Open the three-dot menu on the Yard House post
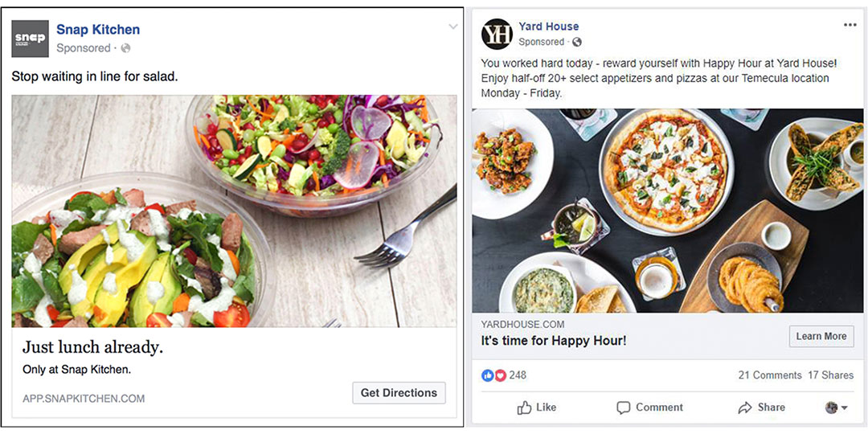This screenshot has height=434, width=868. (x=850, y=25)
